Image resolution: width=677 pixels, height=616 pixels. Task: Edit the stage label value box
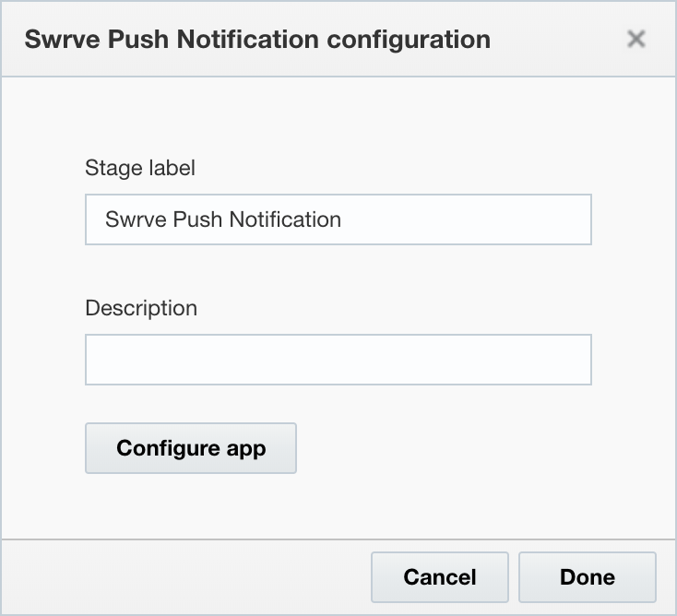coord(338,219)
